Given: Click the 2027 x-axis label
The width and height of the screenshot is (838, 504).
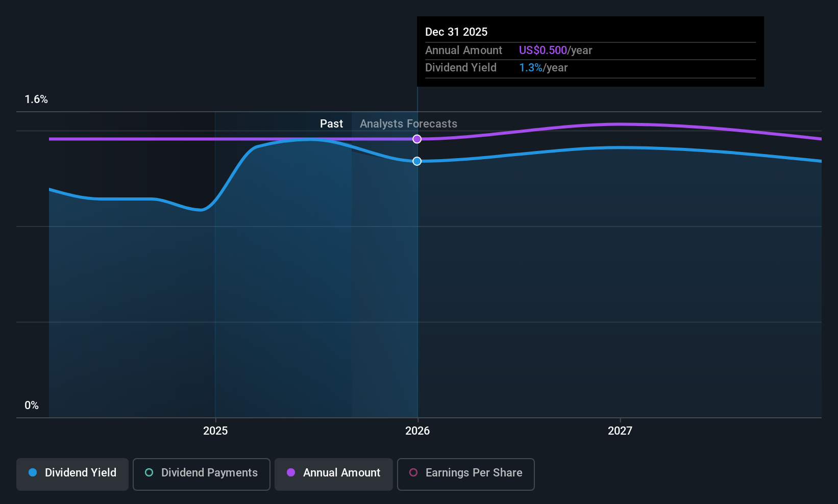Looking at the screenshot, I should tap(620, 431).
